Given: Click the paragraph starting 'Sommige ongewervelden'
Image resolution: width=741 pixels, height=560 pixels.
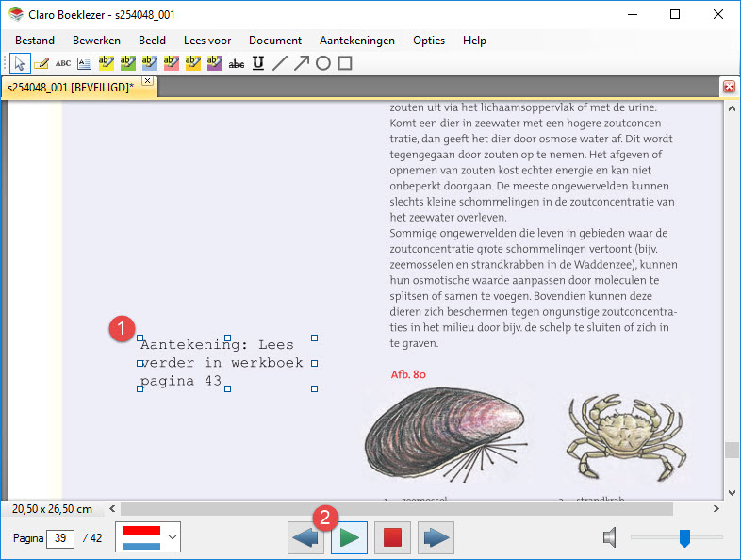Looking at the screenshot, I should coord(534,288).
